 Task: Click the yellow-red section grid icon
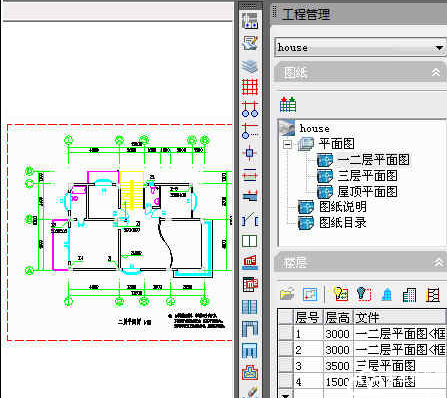click(433, 295)
